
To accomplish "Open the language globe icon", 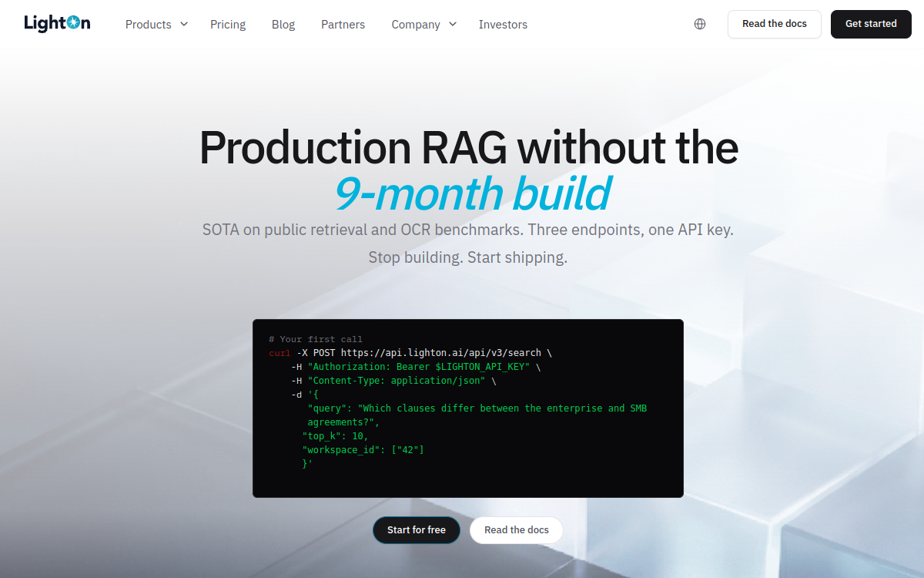I will click(700, 24).
